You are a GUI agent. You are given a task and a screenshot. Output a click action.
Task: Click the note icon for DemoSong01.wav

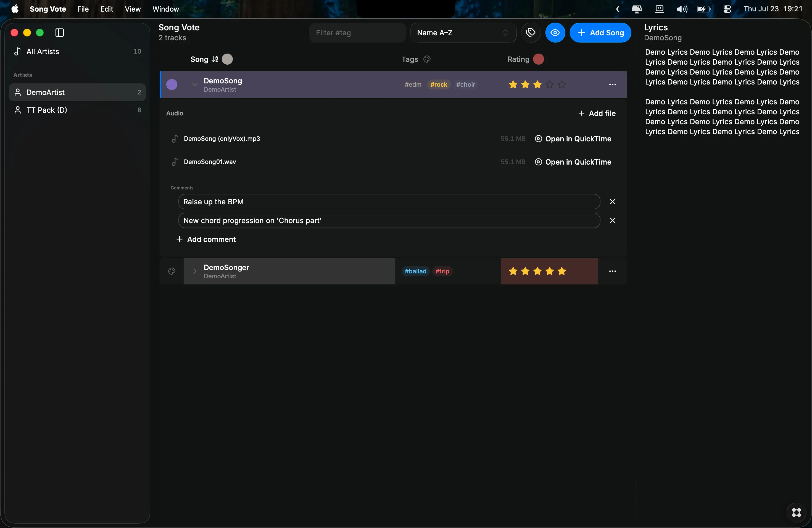[174, 162]
